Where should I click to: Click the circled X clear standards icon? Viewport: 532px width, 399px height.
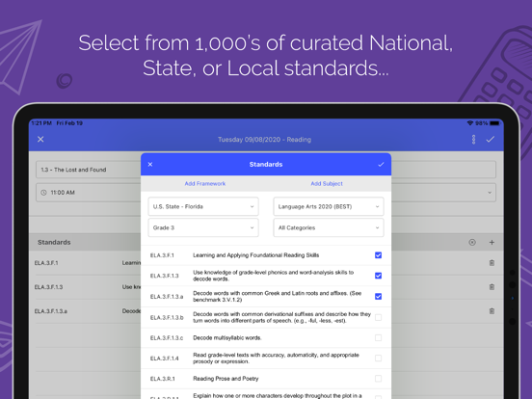(472, 242)
